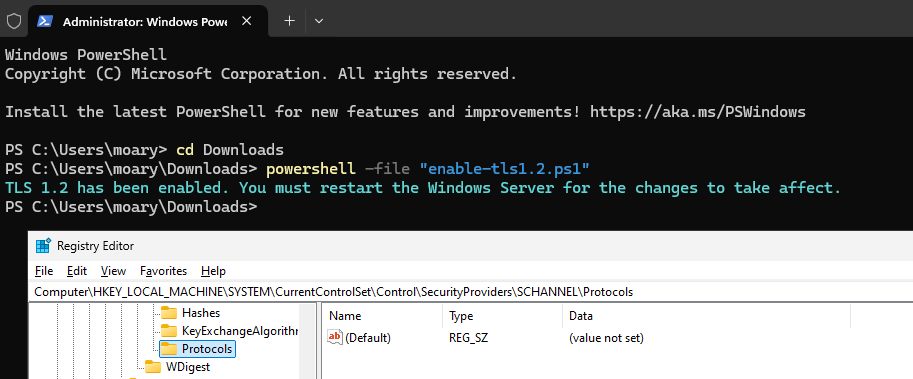Select the KeyExchangeAlgorithms folder in the tree
Image resolution: width=913 pixels, height=379 pixels.
click(229, 331)
